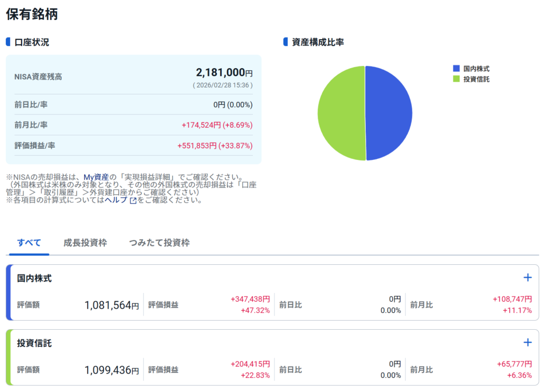Click the 投資信託 card title
Screen dimensions: 550x392
(x=34, y=343)
